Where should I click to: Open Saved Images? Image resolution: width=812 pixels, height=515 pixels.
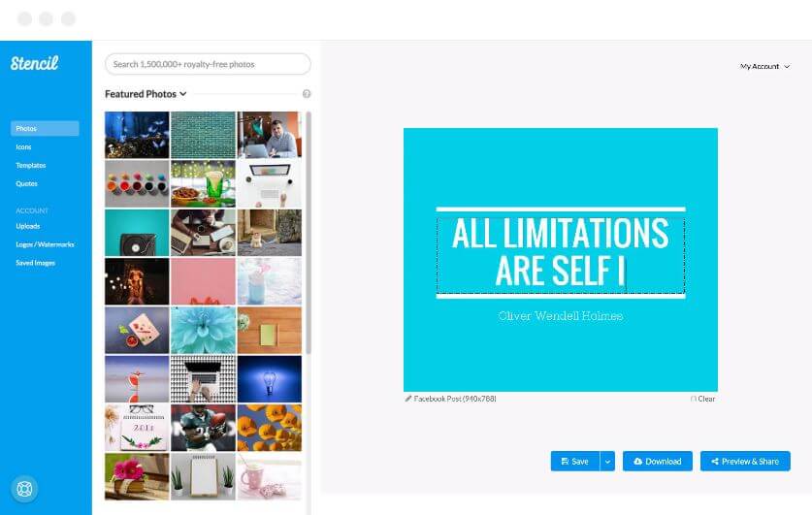pos(35,263)
